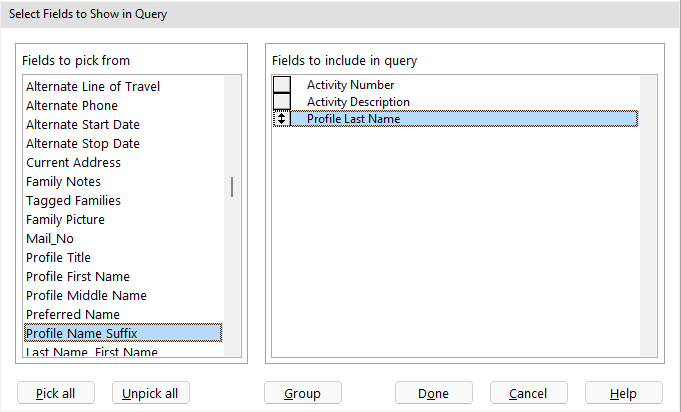Viewport: 681px width, 412px height.
Task: Pick the Current Address field
Action: [x=73, y=163]
